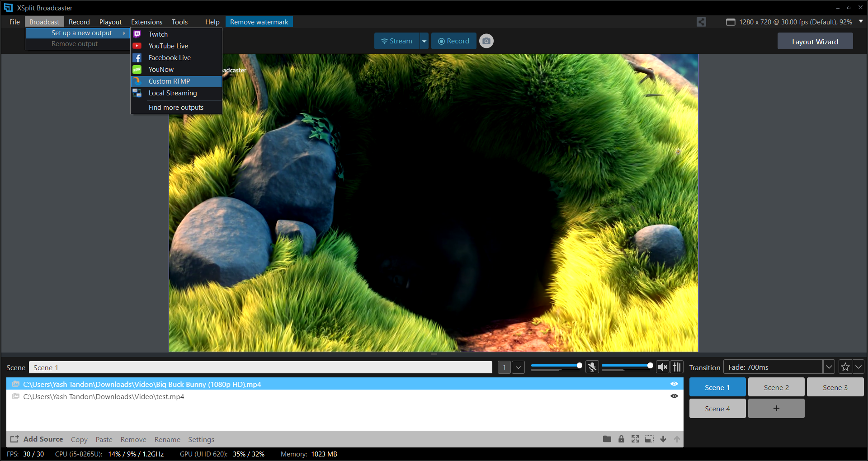Screen dimensions: 868x461
Task: Choose the Twitch output icon
Action: point(137,34)
